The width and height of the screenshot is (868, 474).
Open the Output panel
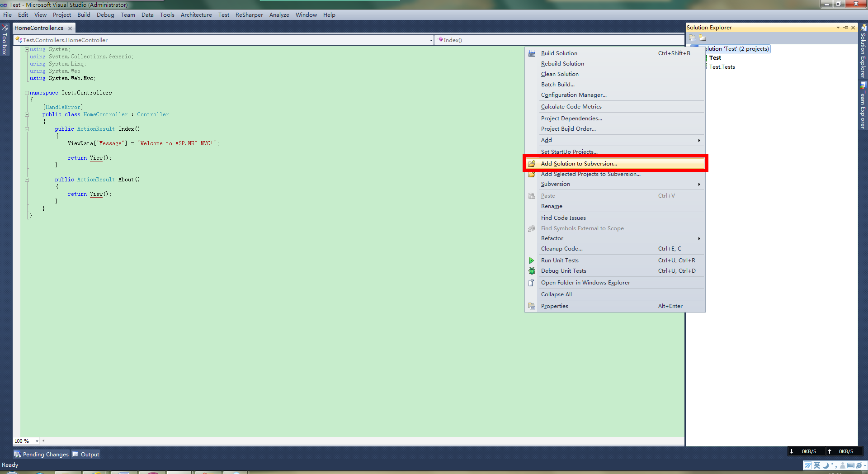tap(86, 454)
